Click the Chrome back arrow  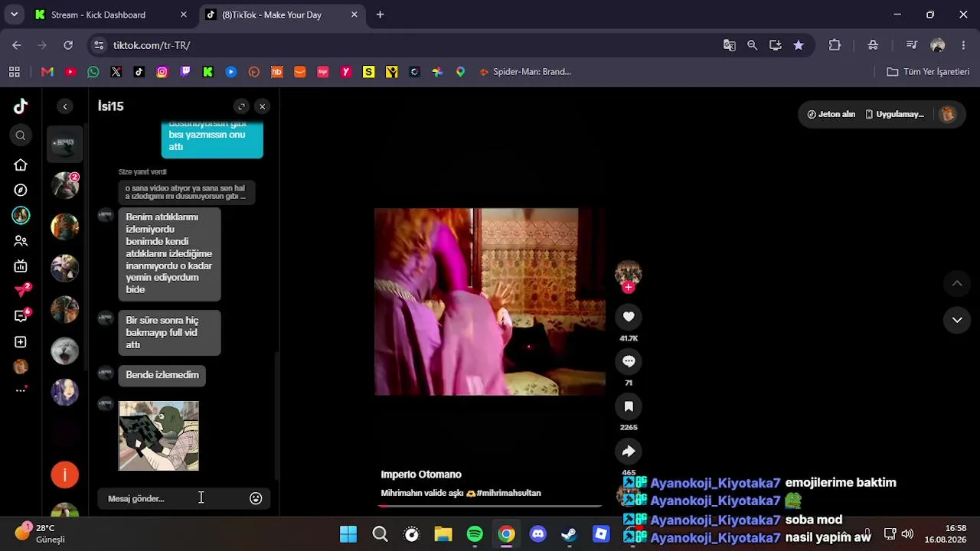[x=17, y=45]
